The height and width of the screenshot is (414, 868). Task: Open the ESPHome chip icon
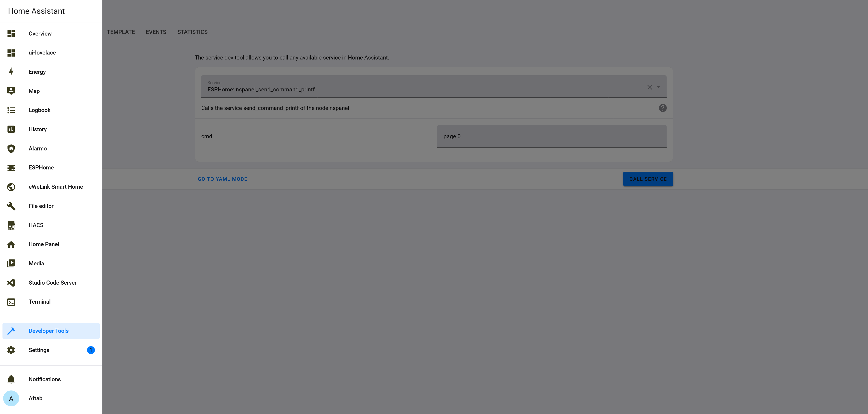pos(11,168)
